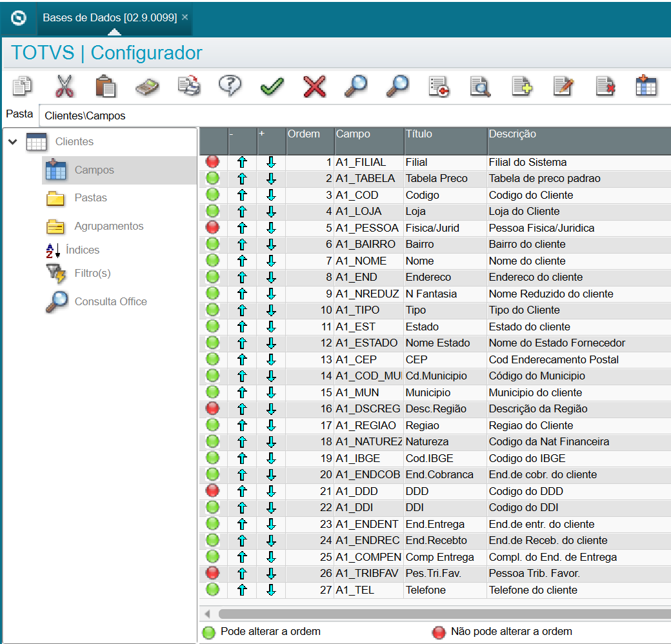
Task: Click the Título column header
Action: [446, 141]
